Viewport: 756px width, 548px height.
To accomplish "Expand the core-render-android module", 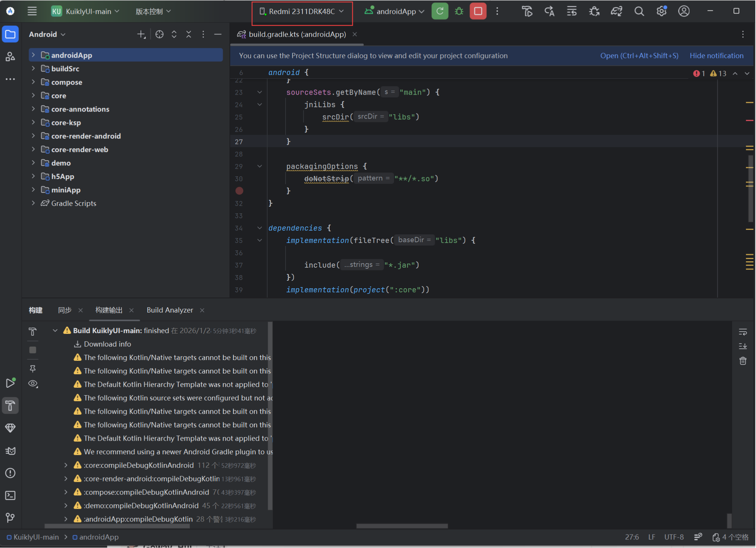I will click(33, 136).
